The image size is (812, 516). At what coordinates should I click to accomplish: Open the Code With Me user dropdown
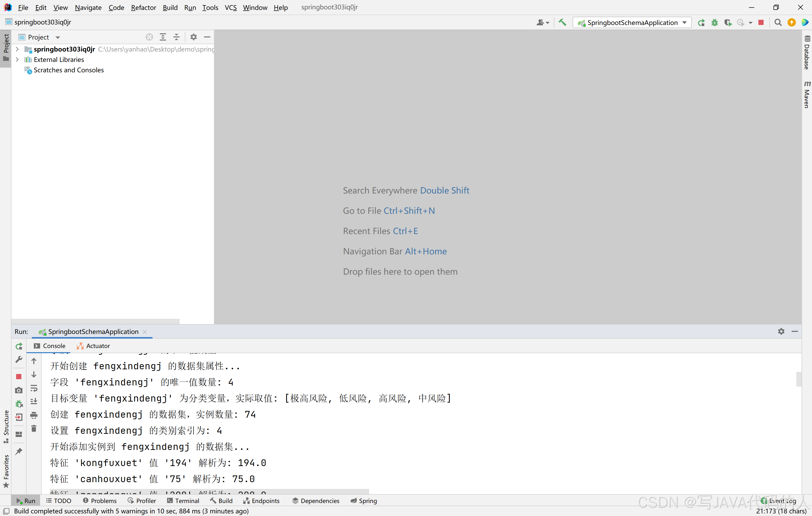(x=543, y=23)
